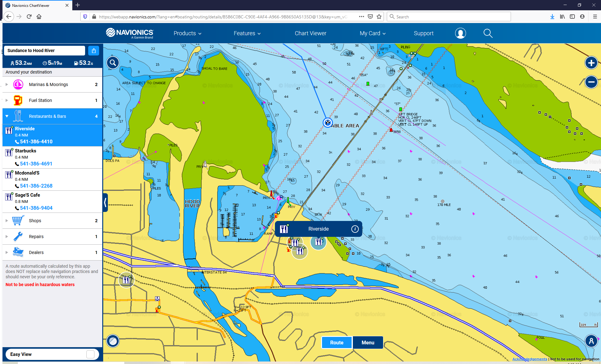Expand Fuel Station category
This screenshot has height=364, width=601.
pos(7,100)
